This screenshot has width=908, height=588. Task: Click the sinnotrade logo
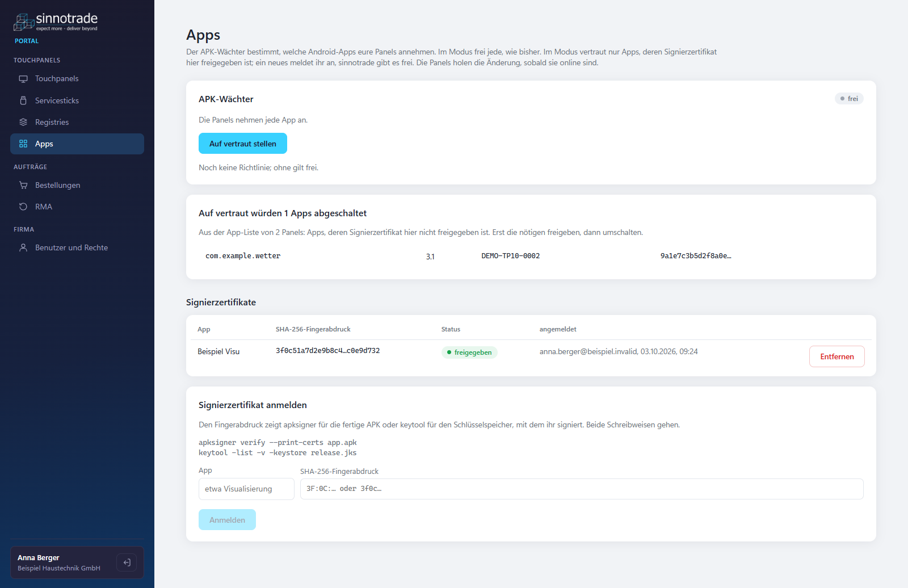coord(56,22)
